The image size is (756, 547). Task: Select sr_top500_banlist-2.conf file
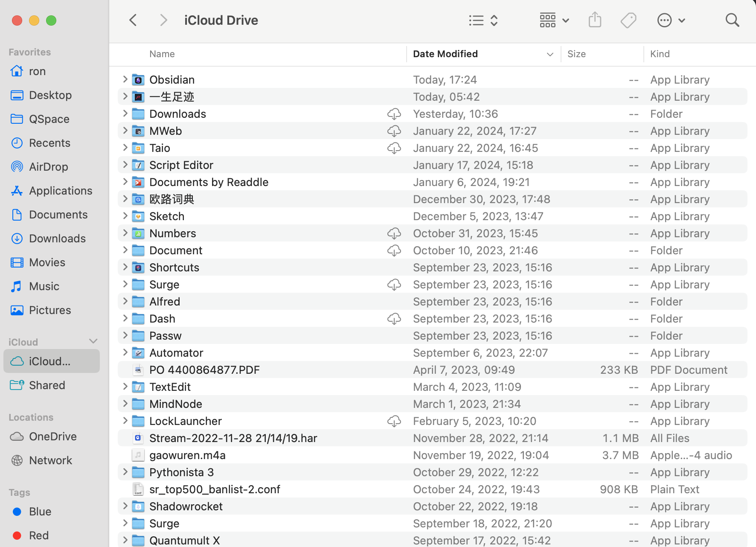click(433, 489)
